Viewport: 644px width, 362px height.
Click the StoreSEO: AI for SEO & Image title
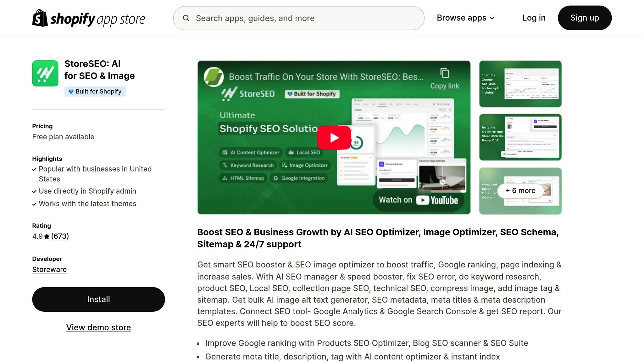tap(99, 70)
